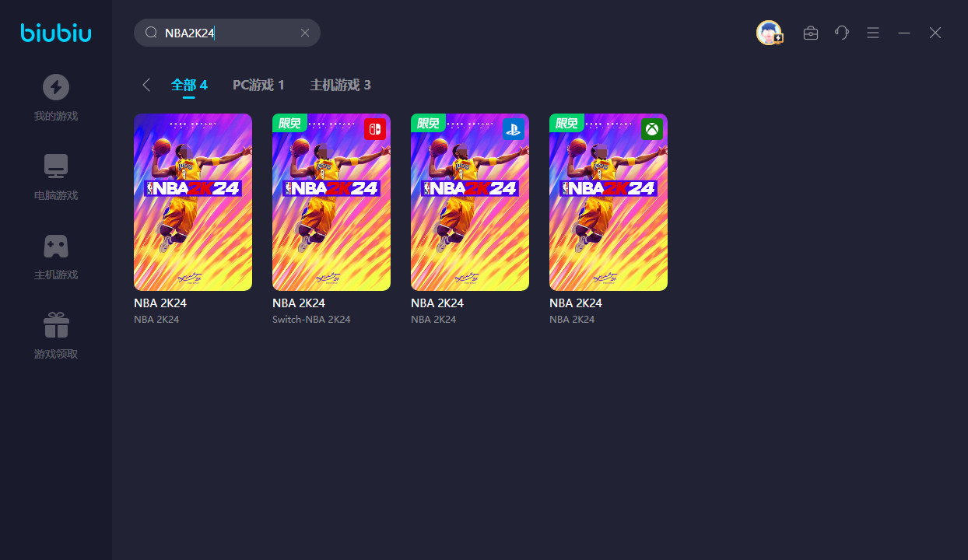Screen dimensions: 968x560
Task: Switch to the 全部 4 tab
Action: pos(189,85)
